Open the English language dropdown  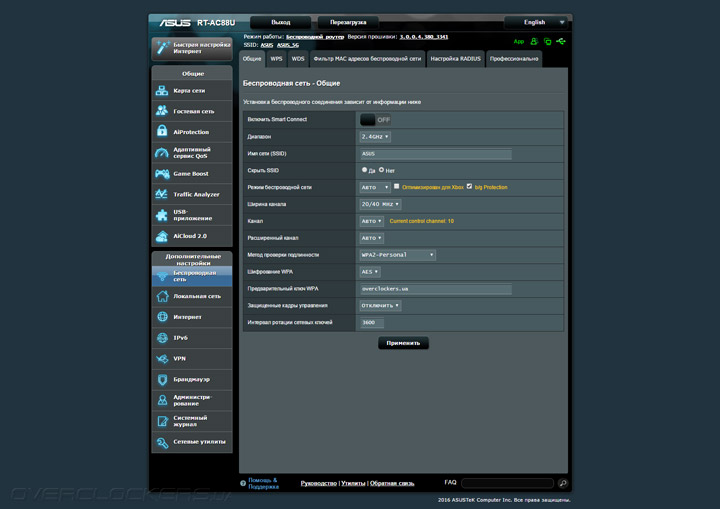tap(538, 21)
